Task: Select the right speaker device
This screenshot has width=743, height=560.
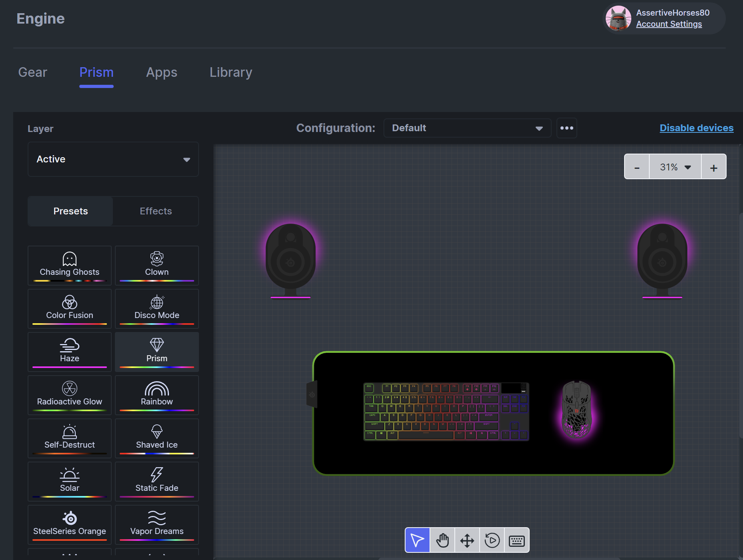Action: (x=662, y=261)
